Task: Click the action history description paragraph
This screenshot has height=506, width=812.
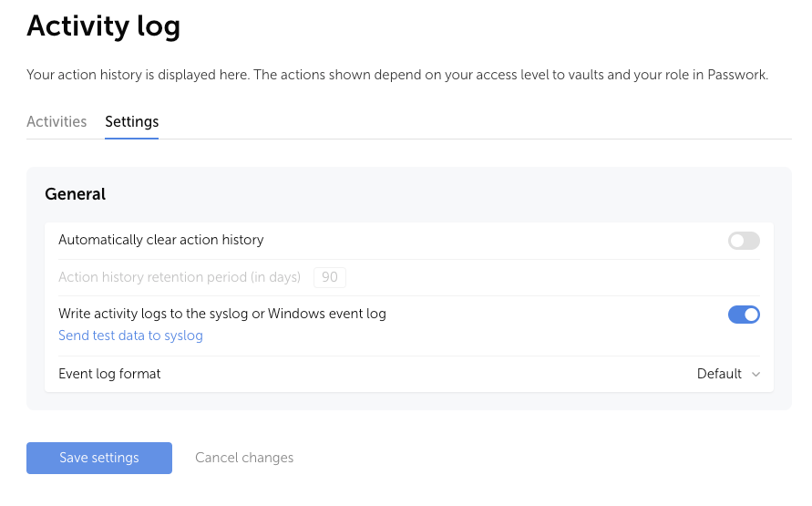Action: pyautogui.click(x=397, y=75)
